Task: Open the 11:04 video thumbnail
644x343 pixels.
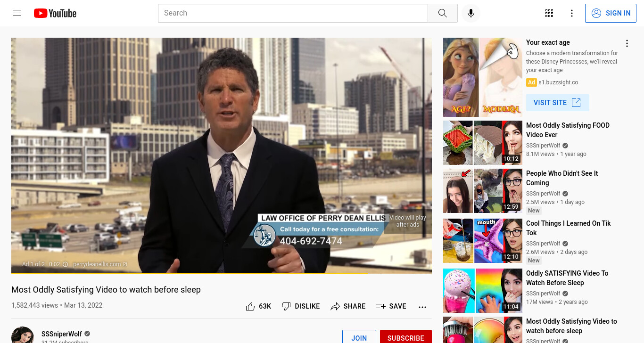Action: click(483, 291)
